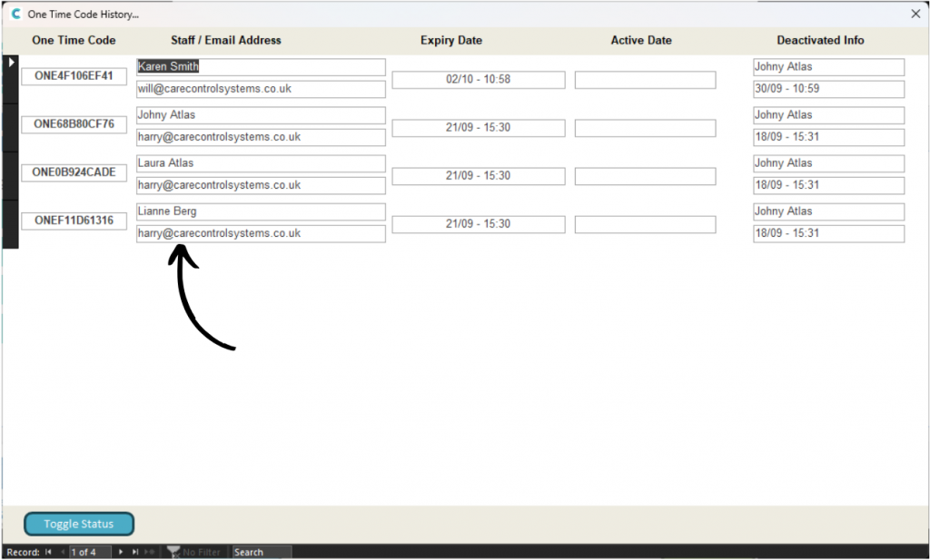Viewport: 930px width, 560px height.
Task: Go to the first record
Action: pyautogui.click(x=48, y=552)
